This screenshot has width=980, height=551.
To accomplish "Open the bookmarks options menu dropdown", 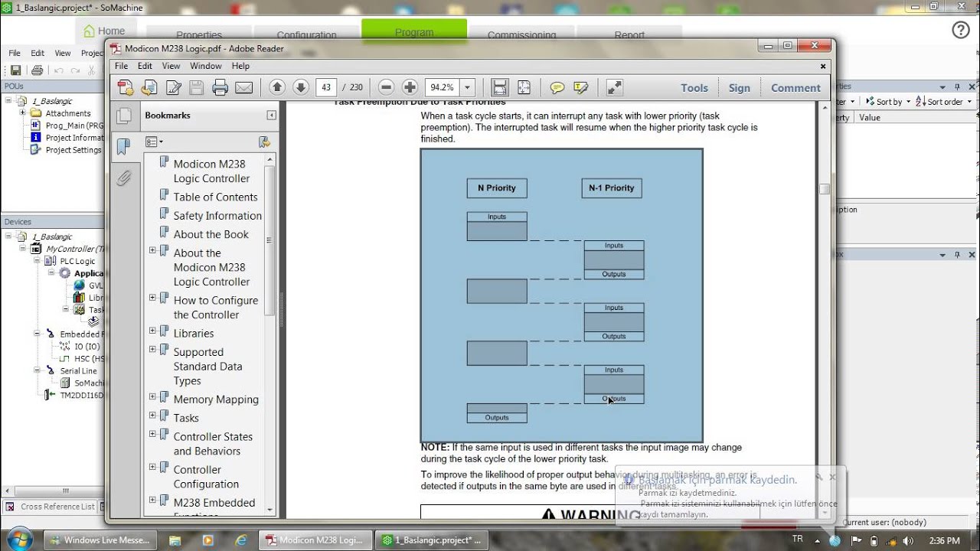I will (x=154, y=142).
